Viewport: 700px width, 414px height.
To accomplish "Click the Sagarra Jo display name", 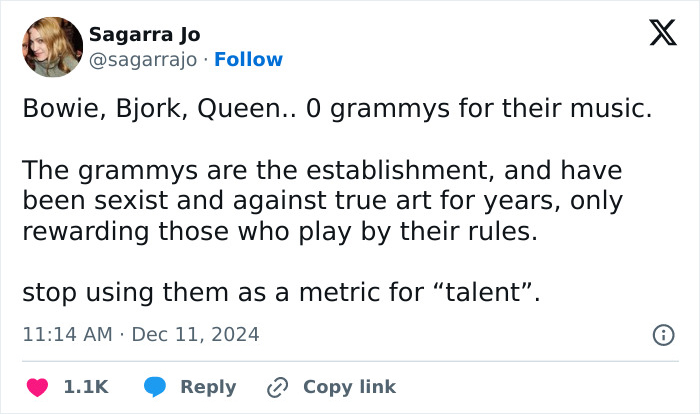I will (x=144, y=35).
